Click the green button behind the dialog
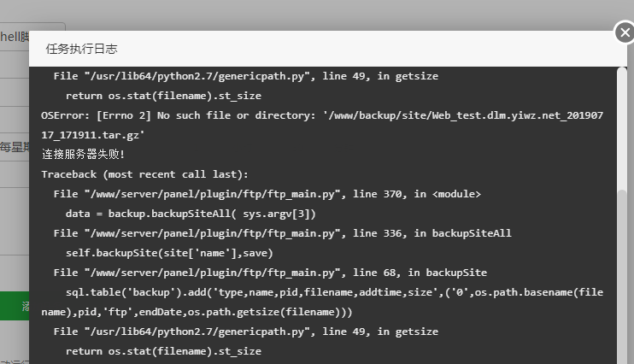The image size is (634, 364). (x=14, y=305)
